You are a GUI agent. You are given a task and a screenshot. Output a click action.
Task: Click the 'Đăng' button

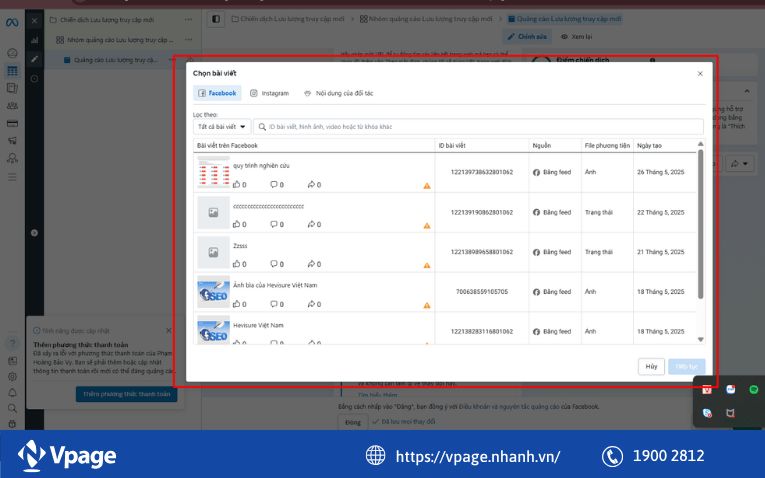coord(352,422)
